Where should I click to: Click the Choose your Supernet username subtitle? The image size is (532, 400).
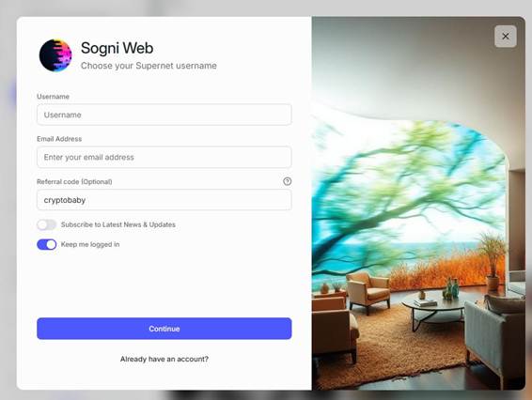click(149, 66)
